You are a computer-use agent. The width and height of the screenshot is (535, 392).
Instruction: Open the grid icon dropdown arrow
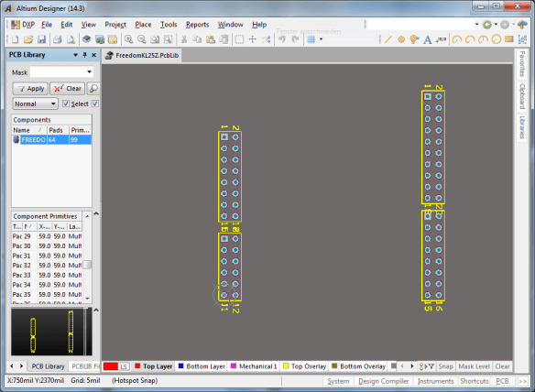pos(321,39)
